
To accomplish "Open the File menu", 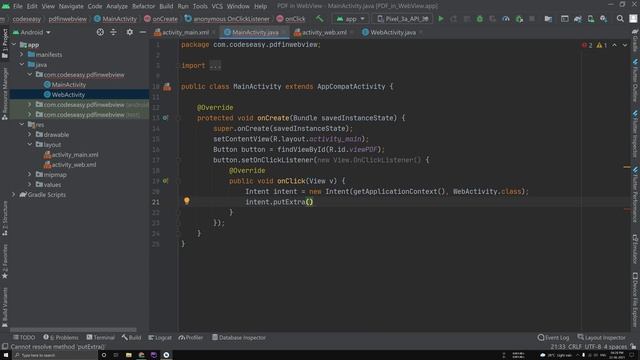I will pyautogui.click(x=18, y=6).
